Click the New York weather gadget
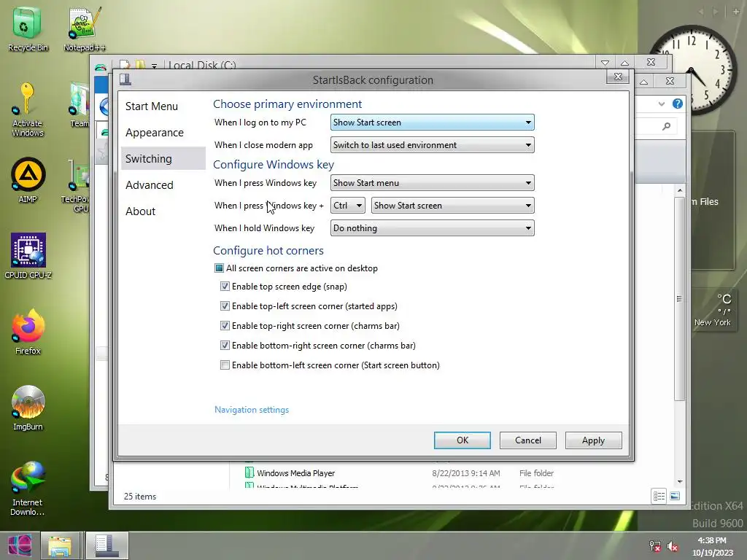The height and width of the screenshot is (560, 747). pos(713,309)
